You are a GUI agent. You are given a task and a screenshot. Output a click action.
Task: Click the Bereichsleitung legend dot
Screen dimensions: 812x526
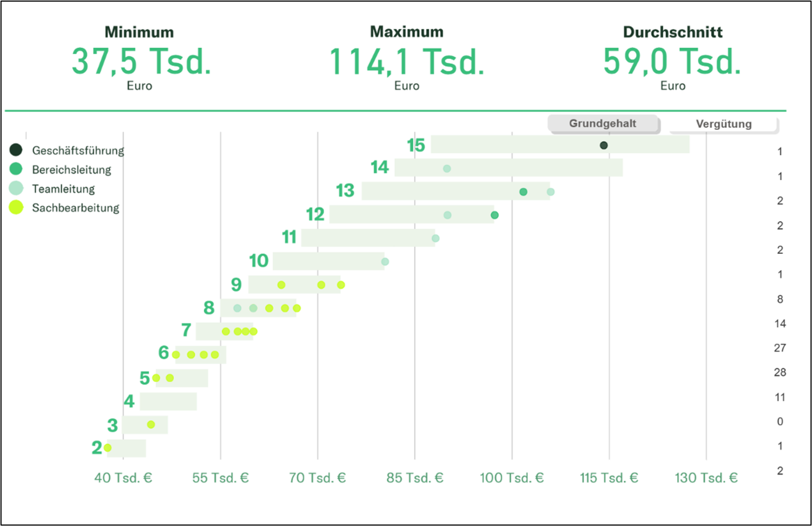(x=16, y=169)
